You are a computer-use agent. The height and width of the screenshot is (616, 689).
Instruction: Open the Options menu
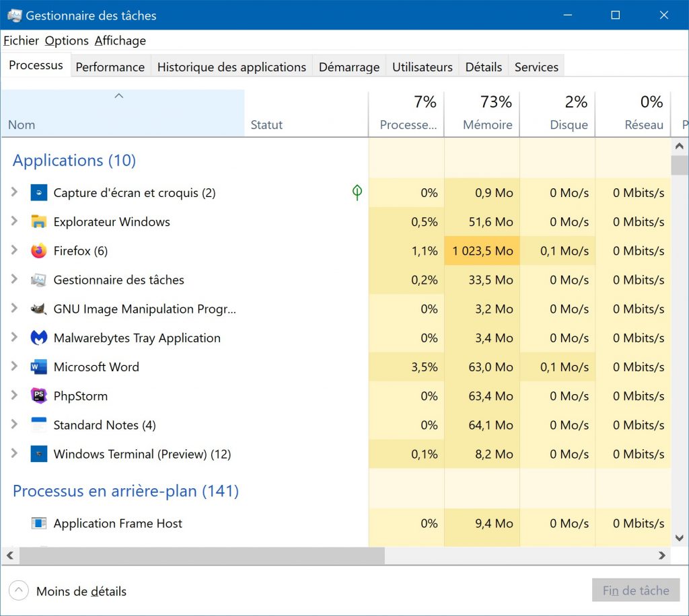click(67, 41)
